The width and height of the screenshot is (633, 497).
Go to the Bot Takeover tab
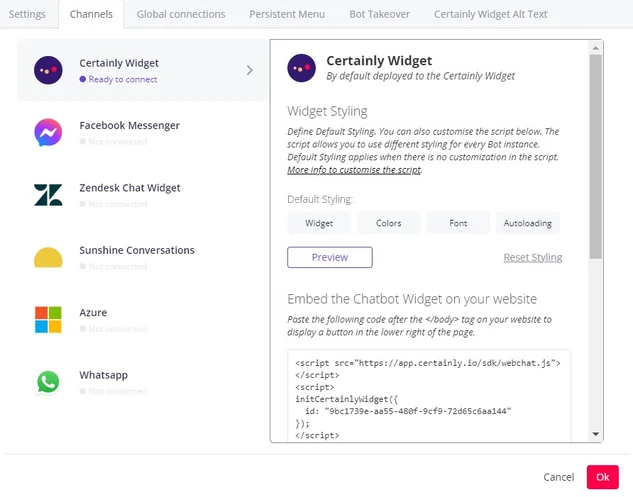click(379, 14)
